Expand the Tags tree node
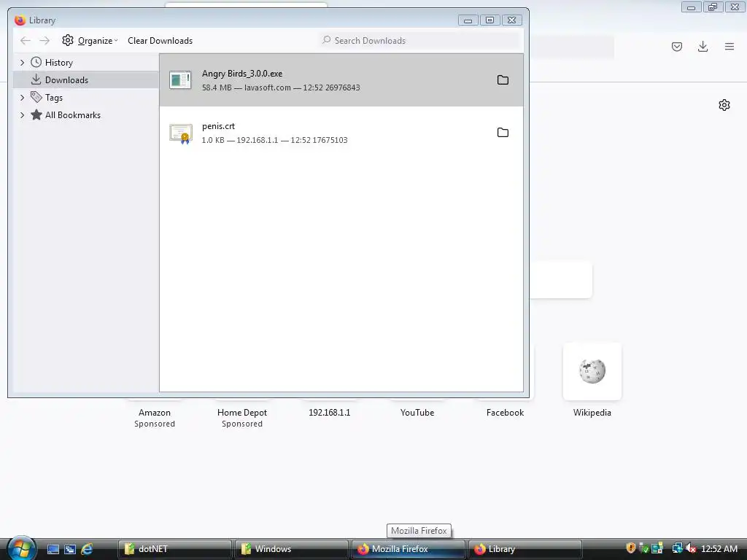The image size is (747, 560). pyautogui.click(x=22, y=98)
